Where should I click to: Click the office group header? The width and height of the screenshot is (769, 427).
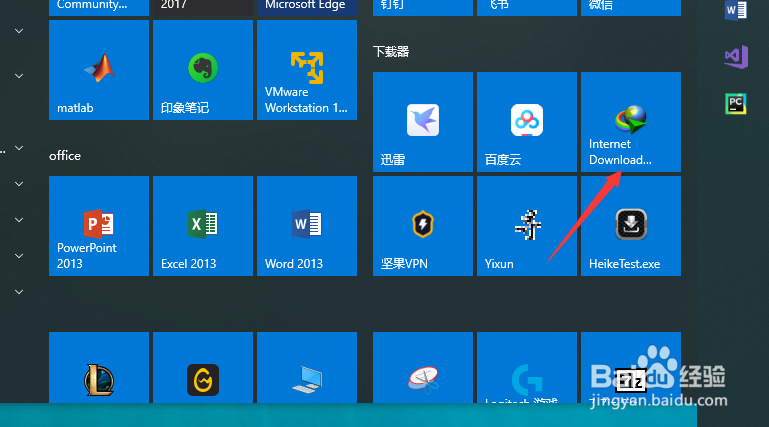coord(65,156)
